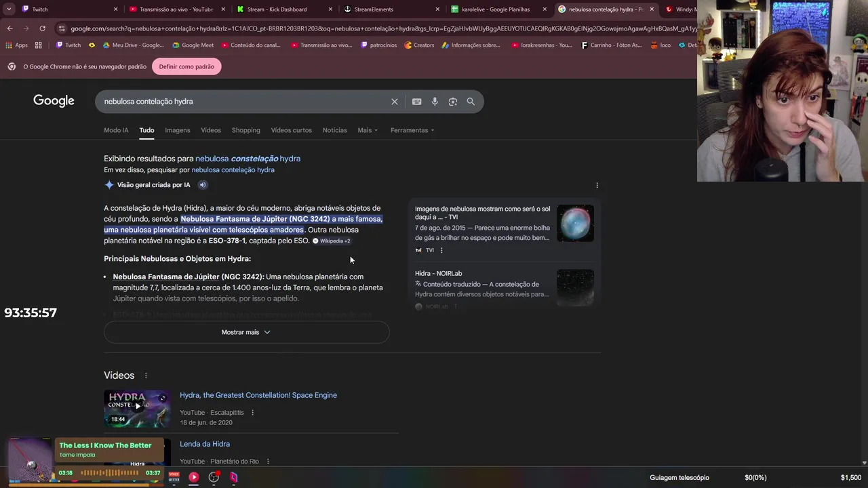This screenshot has height=488, width=868.
Task: Go back with the browser back arrow
Action: 10,28
